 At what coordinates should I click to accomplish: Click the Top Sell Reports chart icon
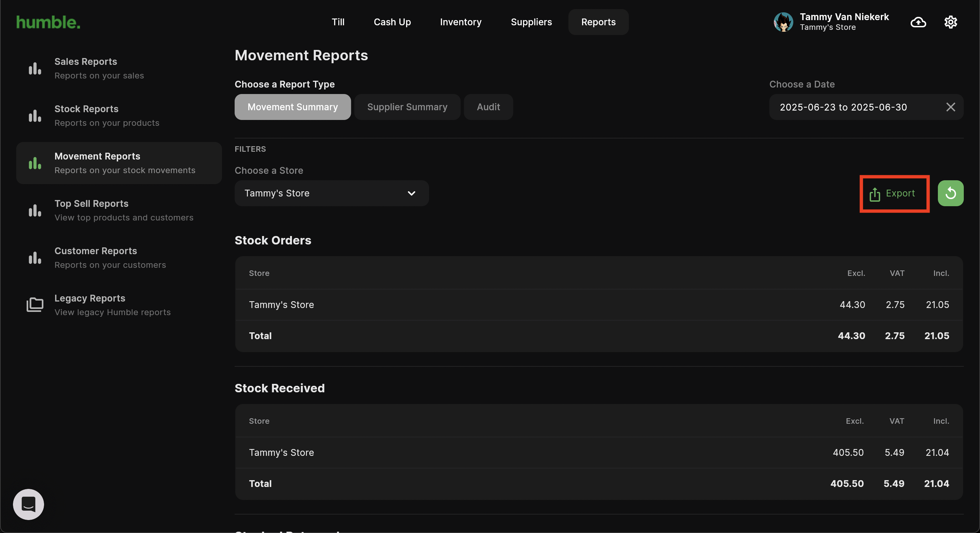[35, 210]
